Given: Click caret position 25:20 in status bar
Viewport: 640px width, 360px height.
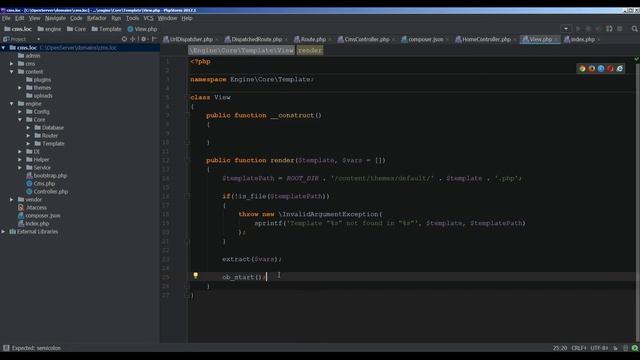Looking at the screenshot, I should click(x=560, y=348).
